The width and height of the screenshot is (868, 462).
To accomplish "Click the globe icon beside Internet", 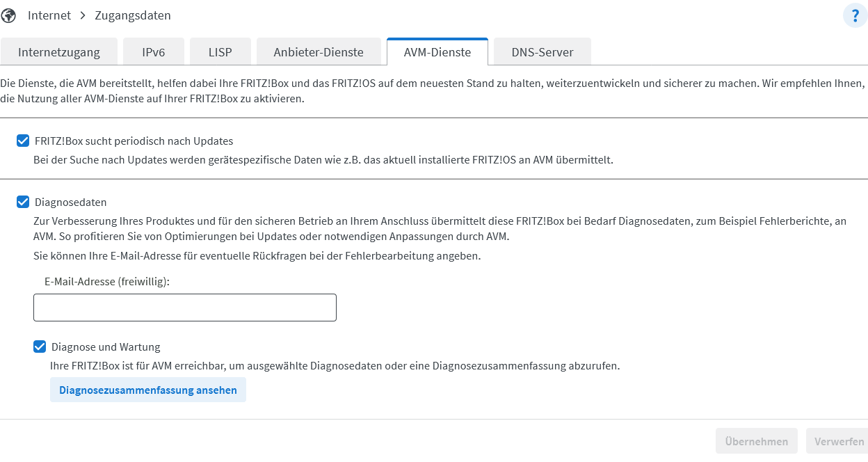I will pyautogui.click(x=9, y=15).
